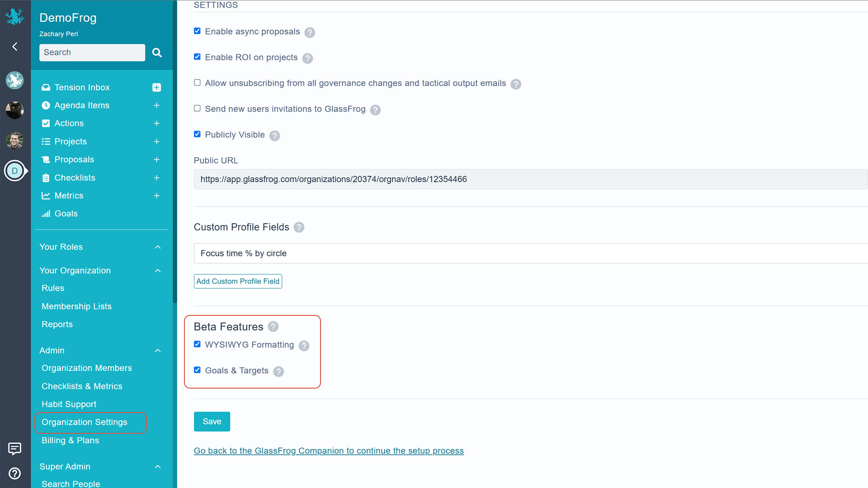Disable Enable async proposals checkbox
868x488 pixels.
pyautogui.click(x=197, y=31)
